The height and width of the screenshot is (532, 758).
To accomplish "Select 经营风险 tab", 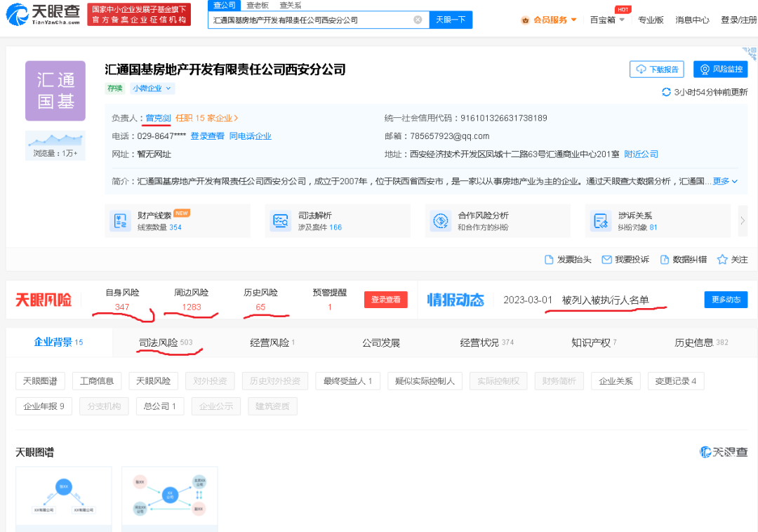I will (272, 343).
